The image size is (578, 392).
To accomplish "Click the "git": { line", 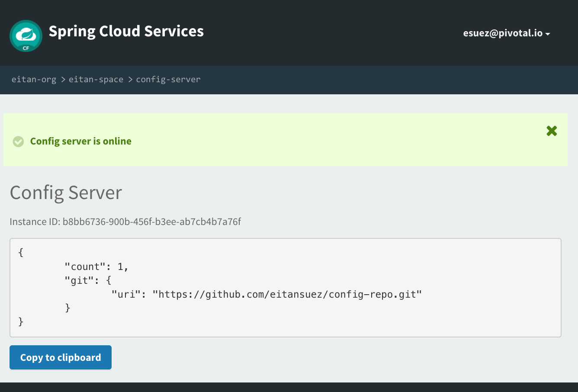I will tap(88, 281).
